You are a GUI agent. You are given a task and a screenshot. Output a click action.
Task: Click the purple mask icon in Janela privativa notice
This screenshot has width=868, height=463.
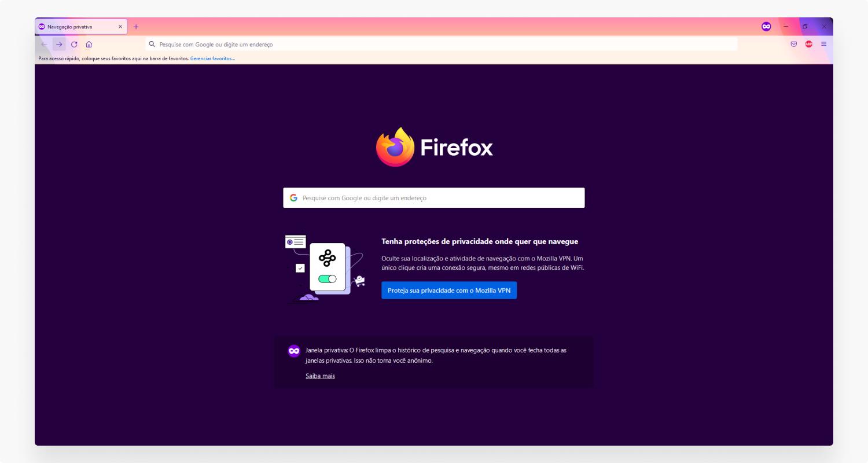click(x=294, y=351)
